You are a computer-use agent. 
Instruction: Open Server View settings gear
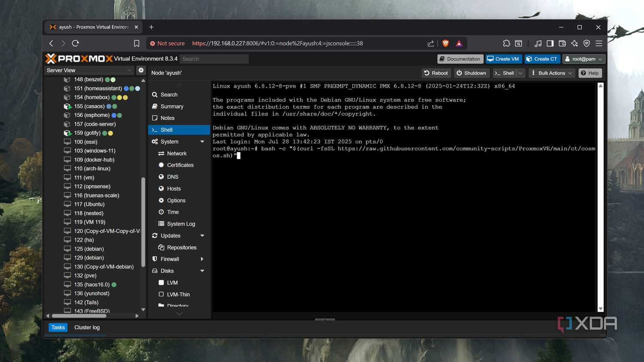click(x=141, y=70)
